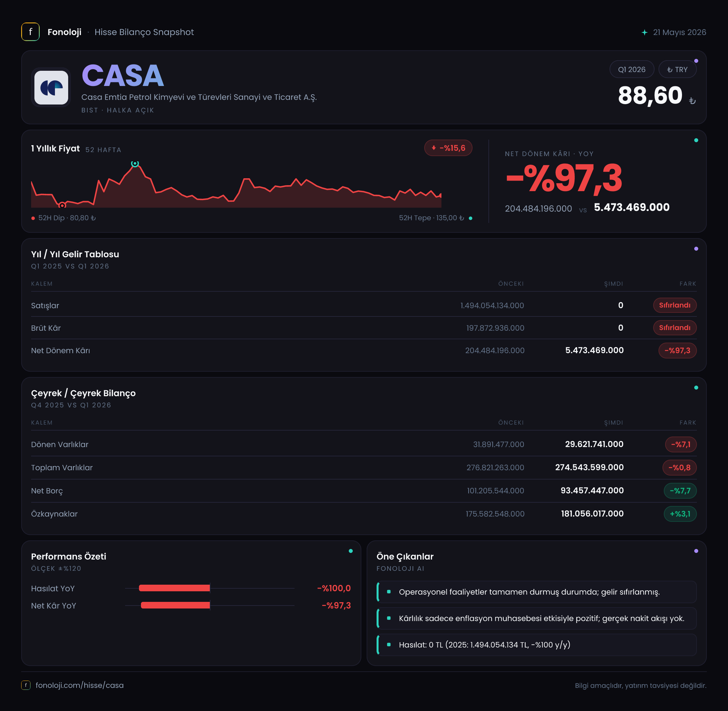Click the 1 Yıllık Fiyat chart title

(x=55, y=148)
